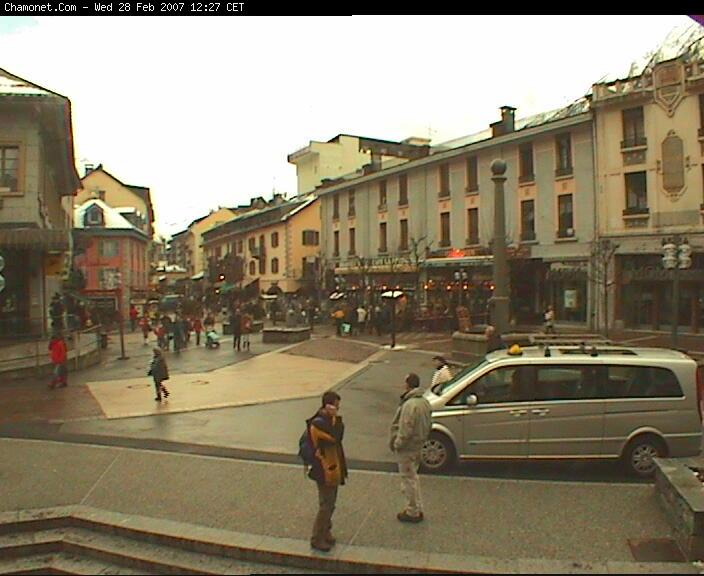The height and width of the screenshot is (576, 704).
Task: Click the Chamonet.Com caption text
Action: coord(40,7)
